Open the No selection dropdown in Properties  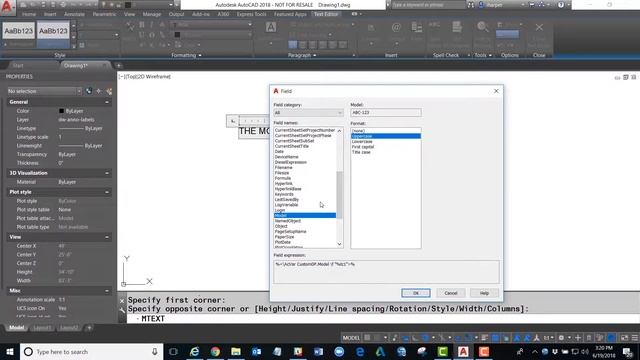(44, 91)
